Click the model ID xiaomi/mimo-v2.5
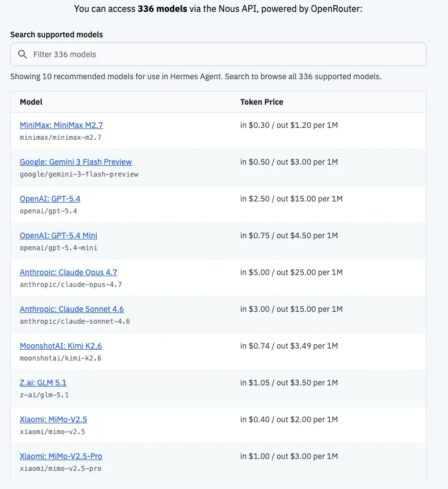 [x=52, y=432]
